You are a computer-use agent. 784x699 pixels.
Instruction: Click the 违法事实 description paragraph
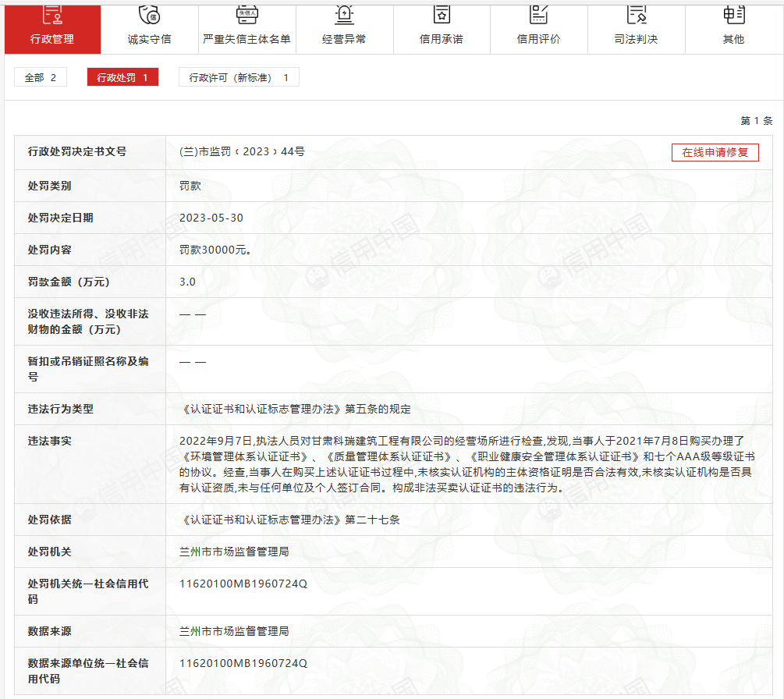pyautogui.click(x=467, y=464)
